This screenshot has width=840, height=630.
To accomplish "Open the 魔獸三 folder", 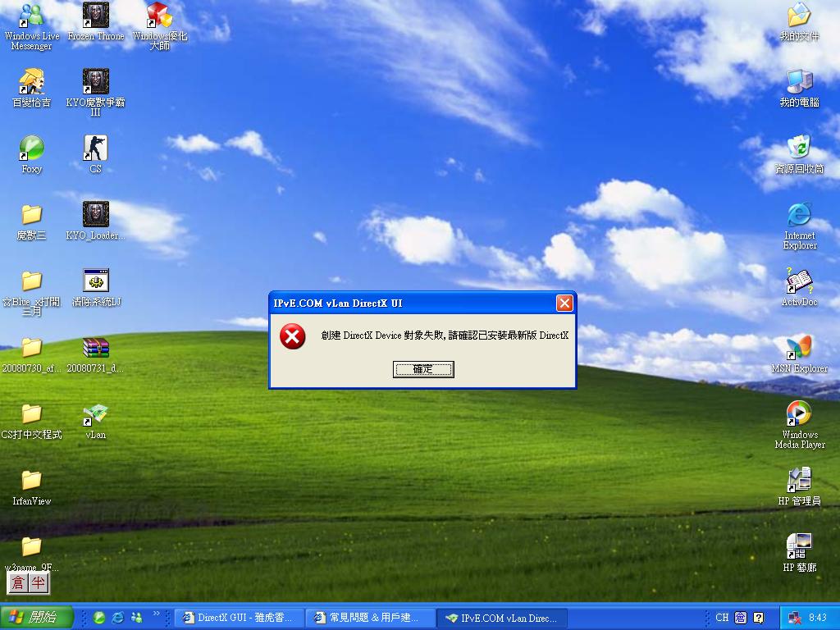I will [x=32, y=221].
